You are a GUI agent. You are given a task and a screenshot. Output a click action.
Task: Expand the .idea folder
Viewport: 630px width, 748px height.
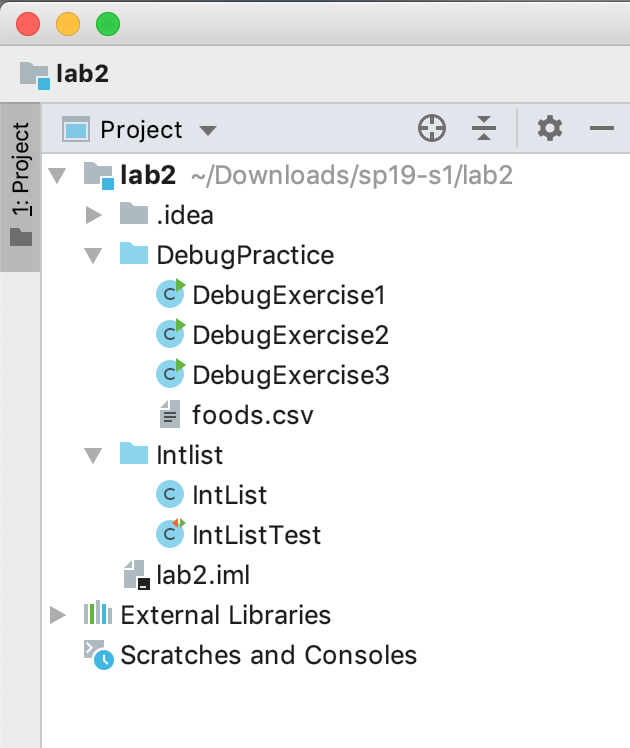94,215
